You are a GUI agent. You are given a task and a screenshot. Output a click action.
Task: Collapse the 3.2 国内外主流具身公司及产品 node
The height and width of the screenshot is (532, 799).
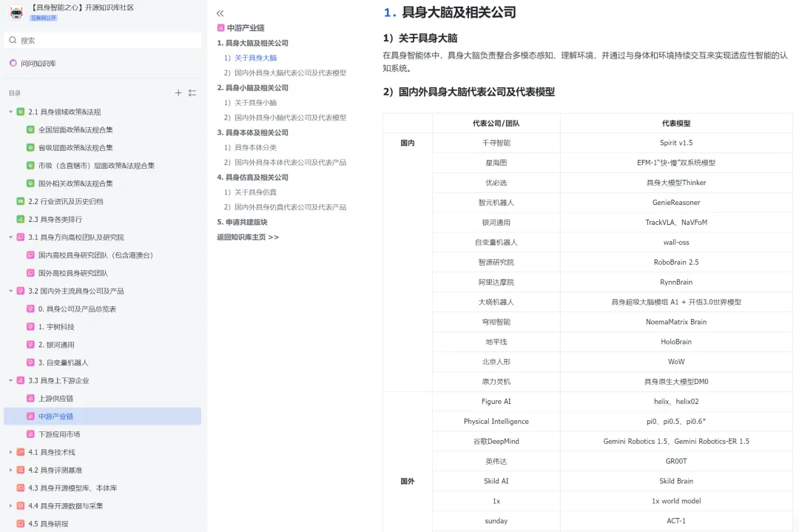pyautogui.click(x=10, y=291)
